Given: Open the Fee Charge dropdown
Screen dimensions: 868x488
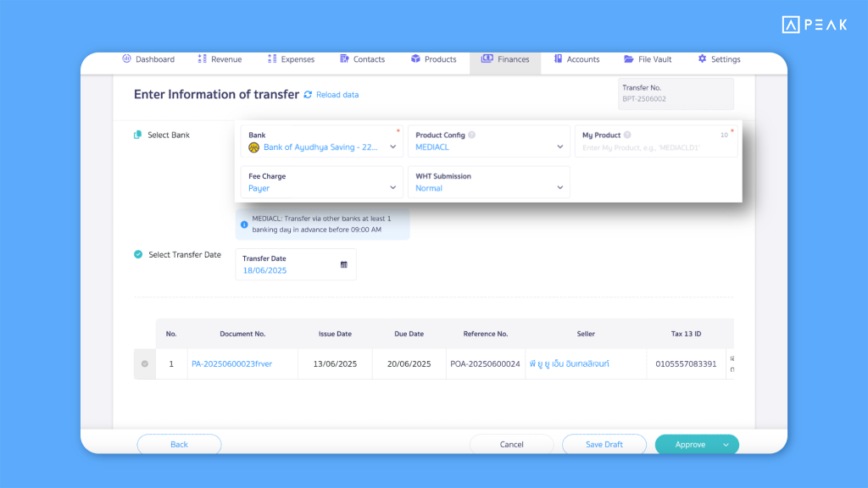Looking at the screenshot, I should 392,188.
